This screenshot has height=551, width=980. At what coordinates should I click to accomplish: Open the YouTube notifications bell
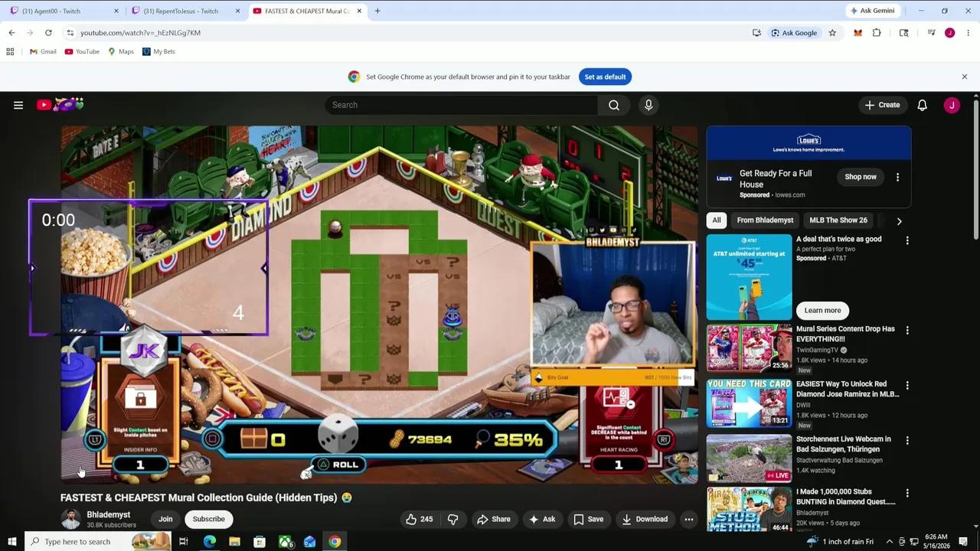(x=923, y=105)
